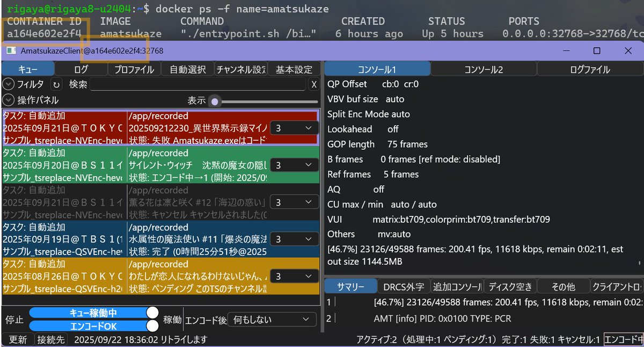
Task: Open the ログ tab
Action: point(81,69)
